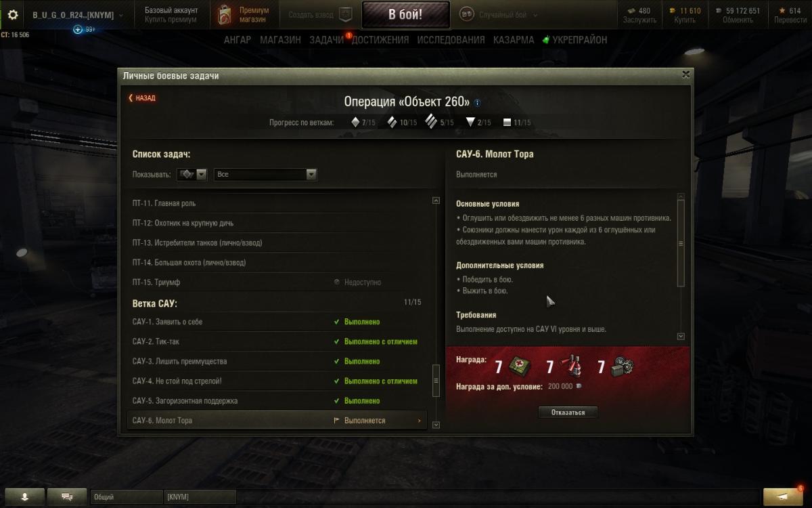Go back via the НАЗАД link

tap(142, 98)
